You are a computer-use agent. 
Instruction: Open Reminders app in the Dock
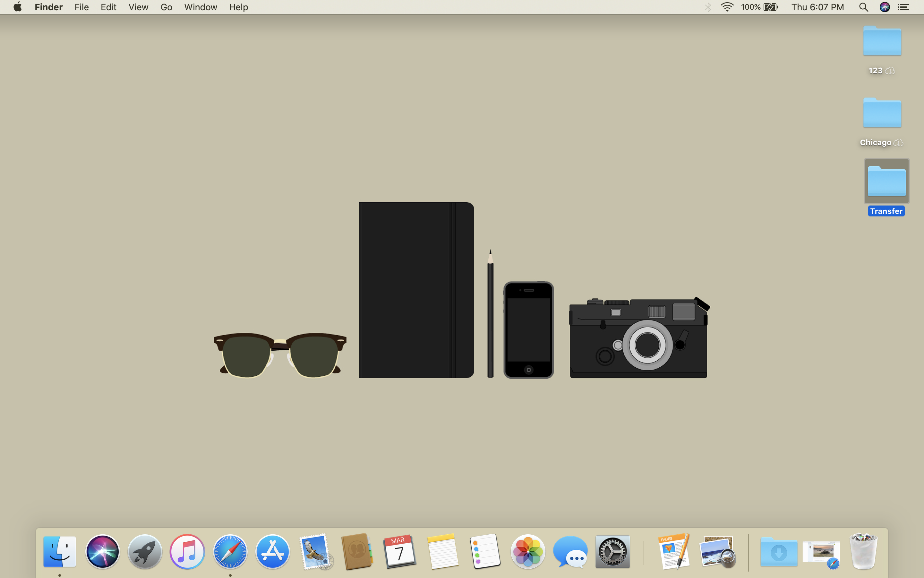point(485,551)
